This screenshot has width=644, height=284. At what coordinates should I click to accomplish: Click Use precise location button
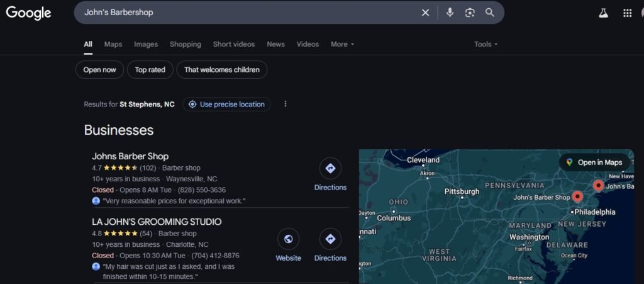[x=226, y=105]
